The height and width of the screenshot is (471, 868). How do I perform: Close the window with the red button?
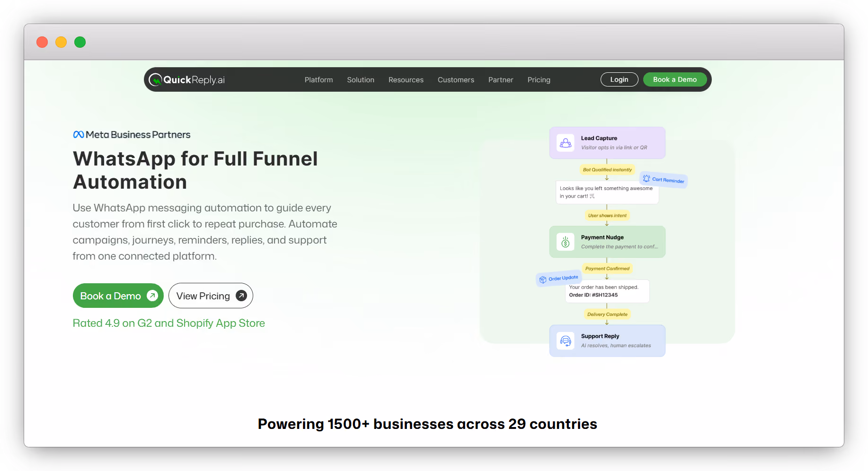coord(42,42)
